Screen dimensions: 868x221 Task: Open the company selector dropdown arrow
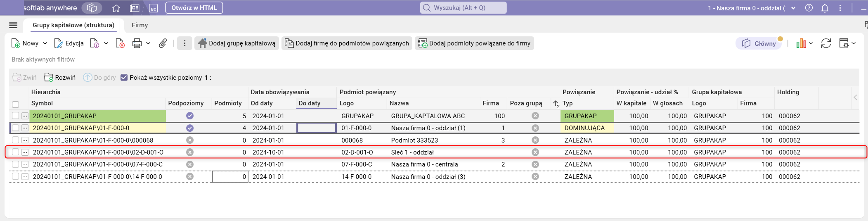tap(793, 8)
